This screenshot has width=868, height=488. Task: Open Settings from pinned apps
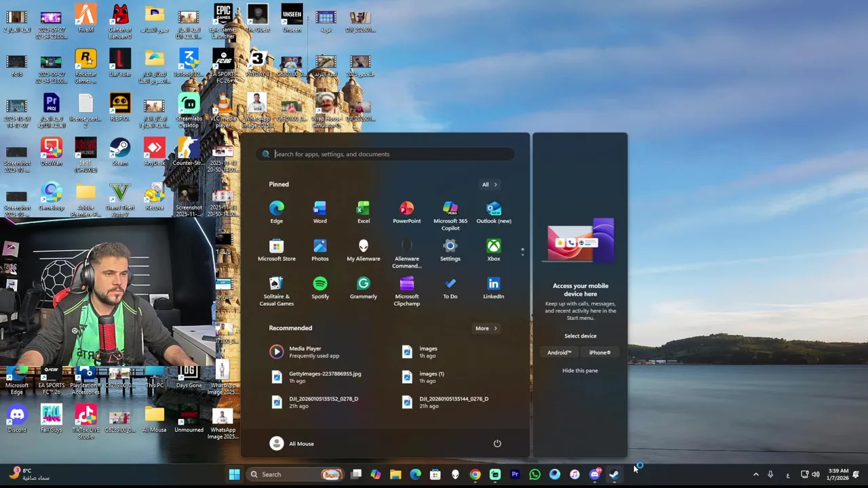(450, 250)
